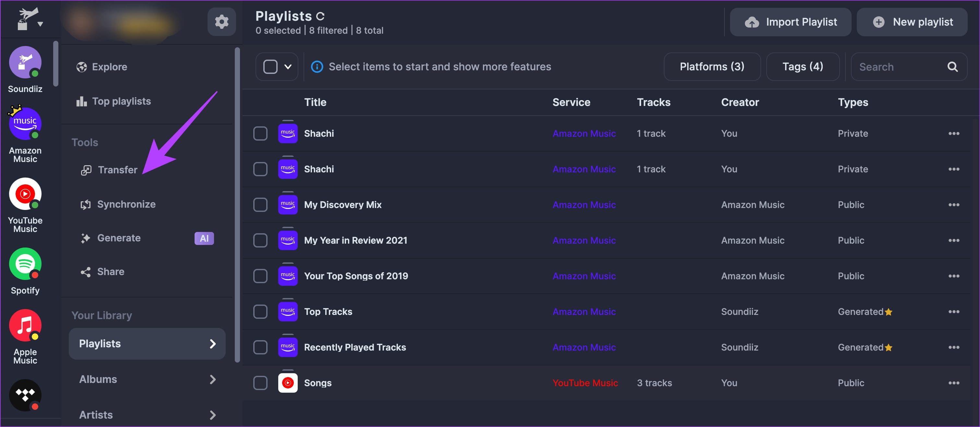
Task: Click the YouTube Music icon on Songs row
Action: 288,383
